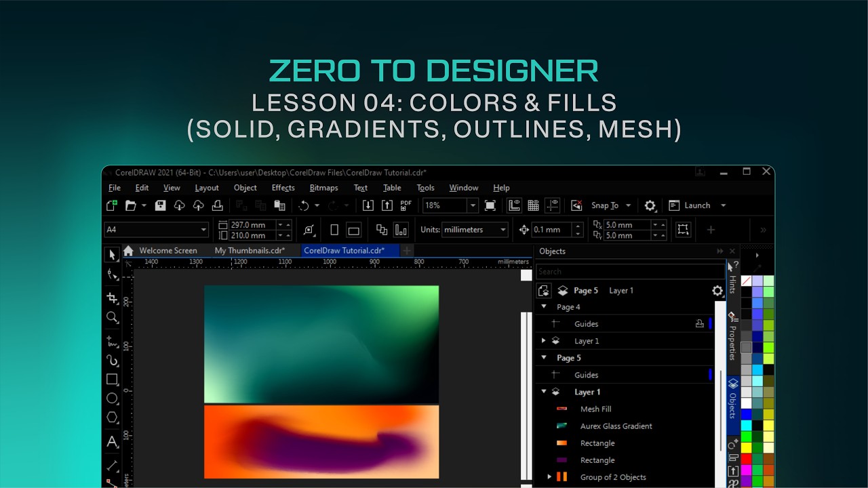The height and width of the screenshot is (488, 868).
Task: Open the Units millimeters dropdown
Action: 503,230
